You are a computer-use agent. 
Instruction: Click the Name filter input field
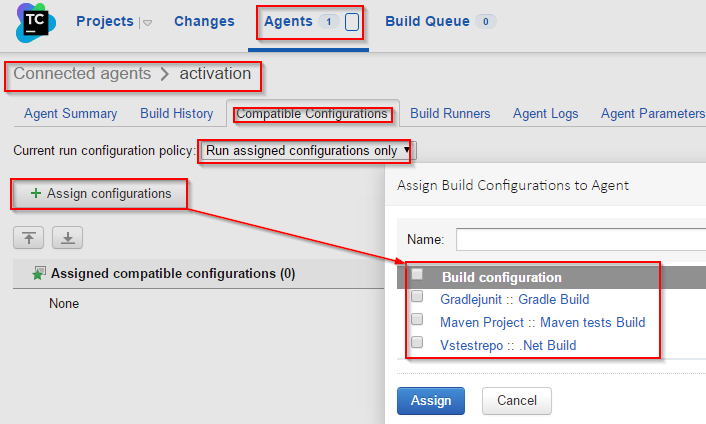point(581,239)
